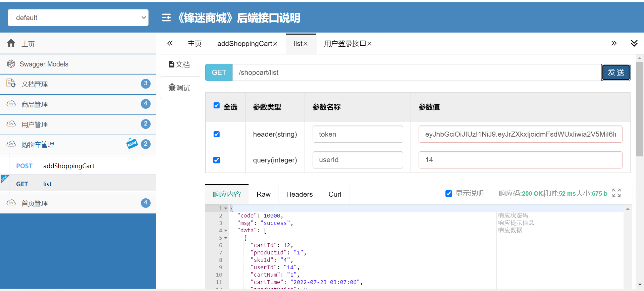Open the 调试 side tab
644x291 pixels.
coord(180,88)
